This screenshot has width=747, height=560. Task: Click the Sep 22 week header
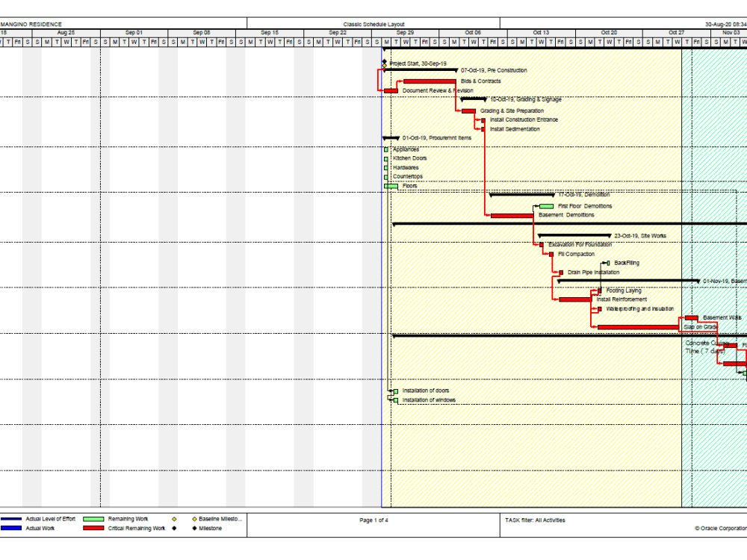(338, 33)
